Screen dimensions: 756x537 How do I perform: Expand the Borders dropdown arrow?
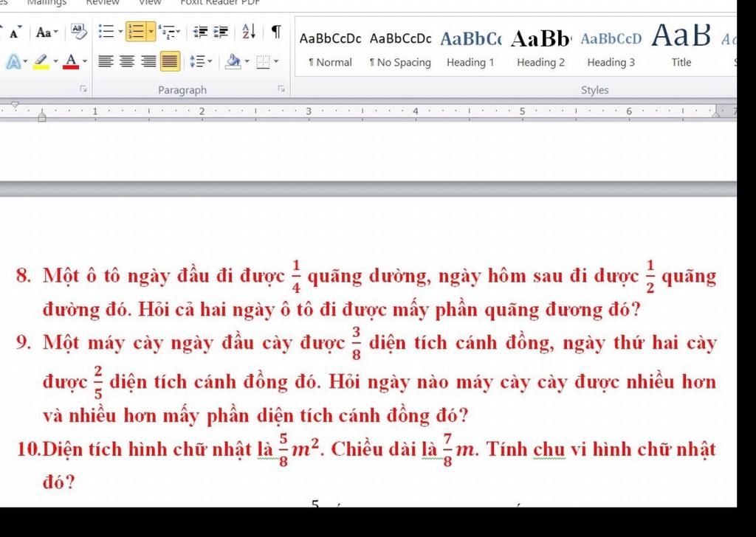[276, 61]
